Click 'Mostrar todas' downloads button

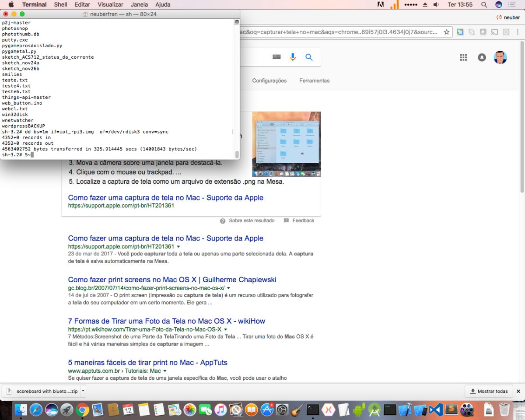pyautogui.click(x=488, y=391)
